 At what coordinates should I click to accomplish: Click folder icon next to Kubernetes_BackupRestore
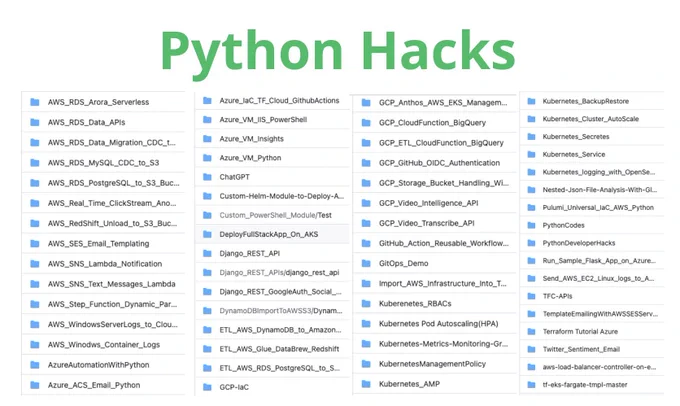click(531, 101)
